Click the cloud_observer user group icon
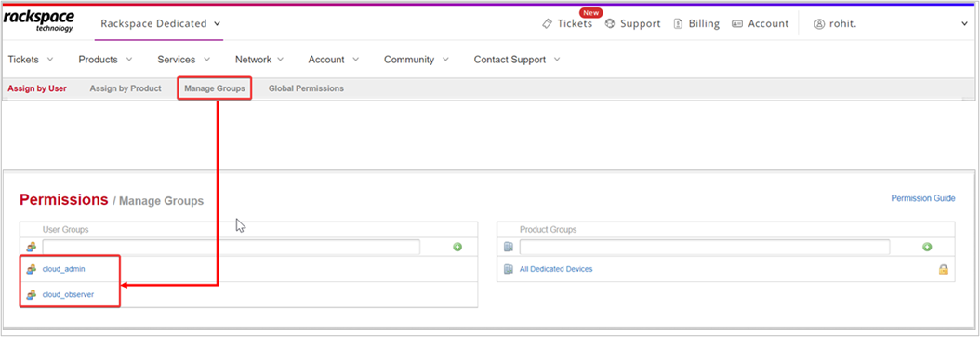This screenshot has width=980, height=337. tap(32, 294)
